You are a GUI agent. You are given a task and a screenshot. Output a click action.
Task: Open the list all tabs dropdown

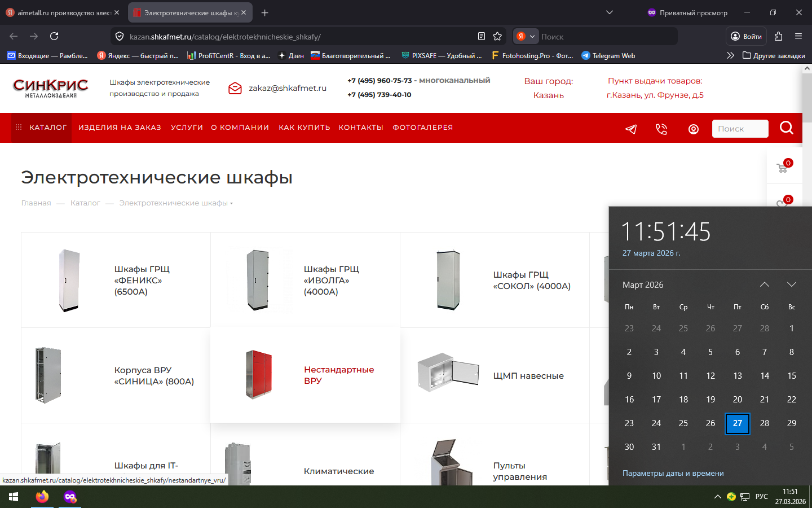pyautogui.click(x=610, y=12)
